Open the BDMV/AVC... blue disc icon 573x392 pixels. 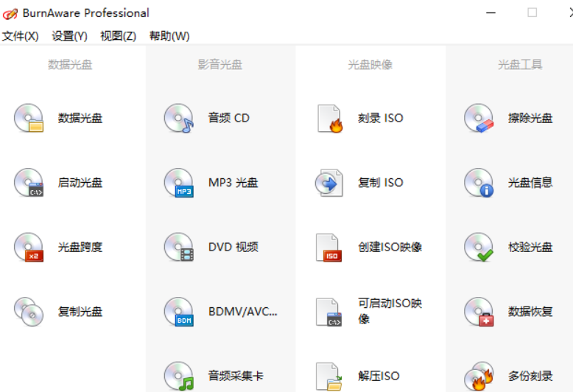point(179,312)
